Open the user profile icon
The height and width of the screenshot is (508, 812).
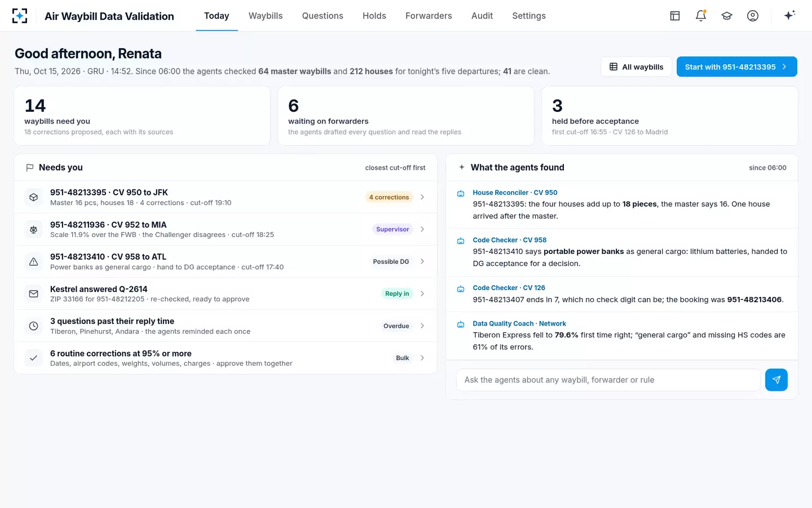(753, 16)
